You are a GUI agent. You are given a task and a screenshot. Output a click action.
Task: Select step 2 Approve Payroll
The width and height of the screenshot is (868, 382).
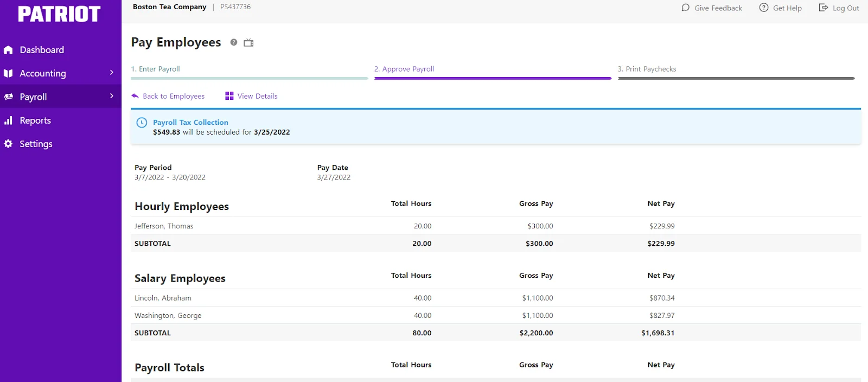(404, 69)
